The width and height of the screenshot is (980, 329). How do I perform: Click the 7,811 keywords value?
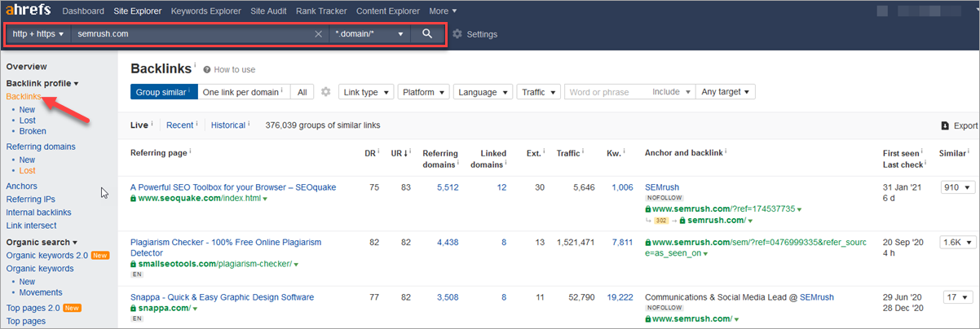(622, 243)
